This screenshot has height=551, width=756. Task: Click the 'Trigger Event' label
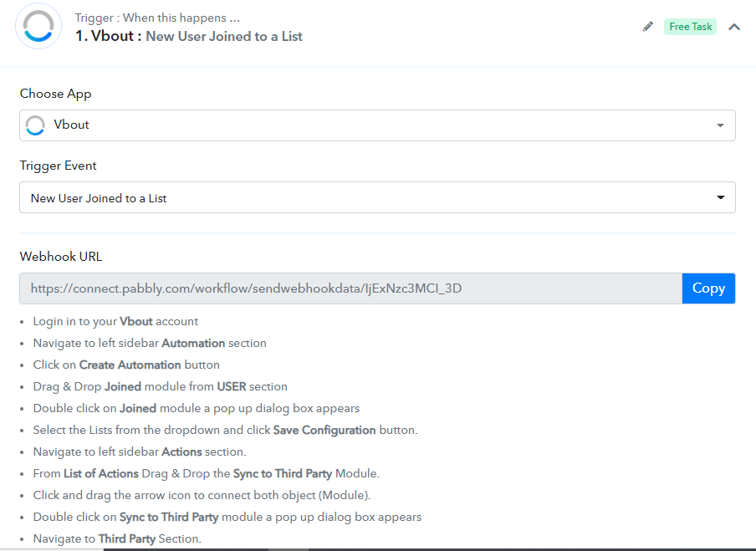(x=58, y=166)
